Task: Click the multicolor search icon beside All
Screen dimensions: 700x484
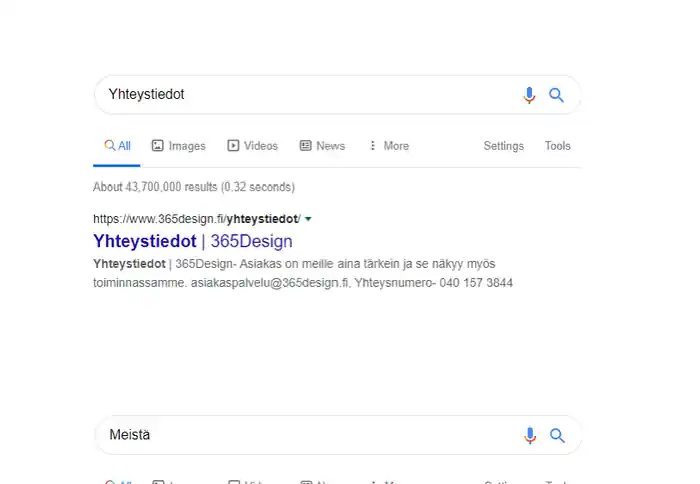Action: tap(109, 145)
